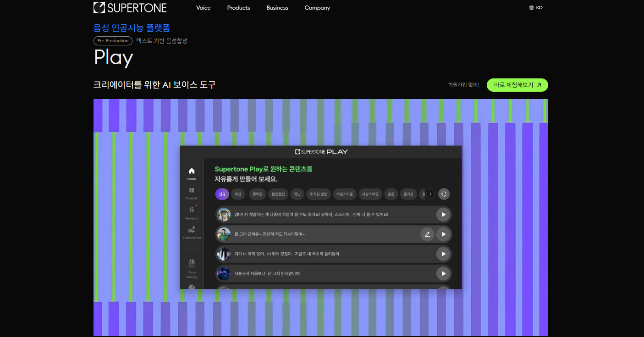
Task: Click avatar of 여기 나 아직 있어 row
Action: tap(224, 254)
